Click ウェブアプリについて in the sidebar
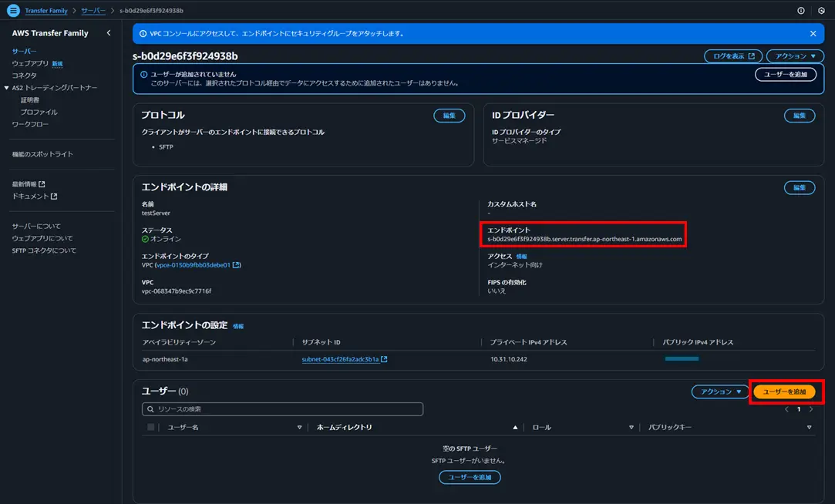This screenshot has height=504, width=835. pos(42,238)
